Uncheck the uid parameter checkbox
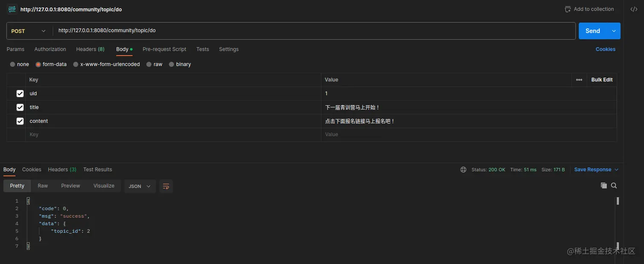Screen dimensions: 644x264 coord(20,94)
